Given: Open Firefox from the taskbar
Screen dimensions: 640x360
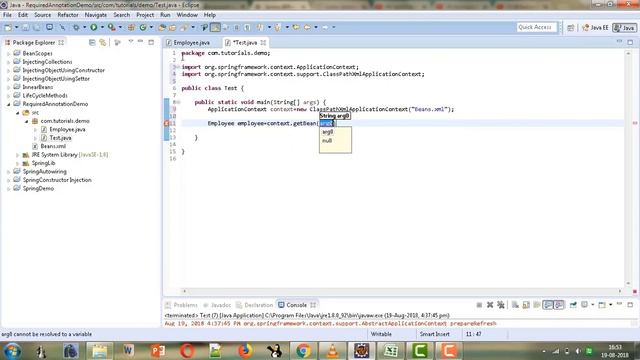Looking at the screenshot, I should coord(245,351).
